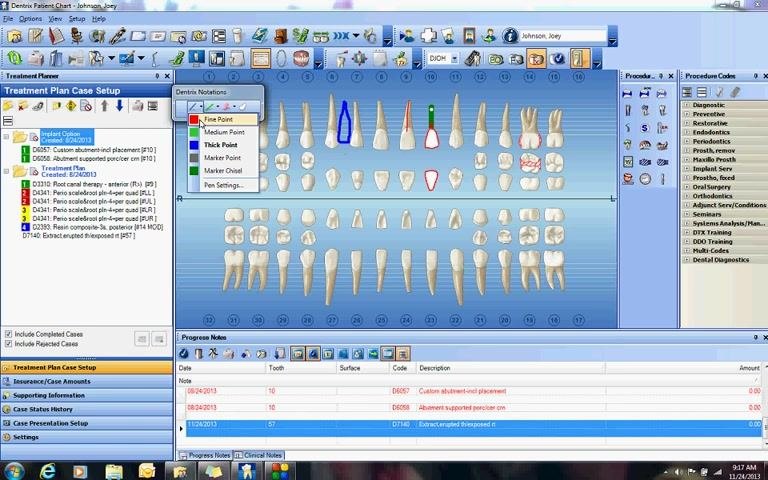
Task: Click the eraser tool in Dentrix Notations toolbar
Action: point(242,106)
